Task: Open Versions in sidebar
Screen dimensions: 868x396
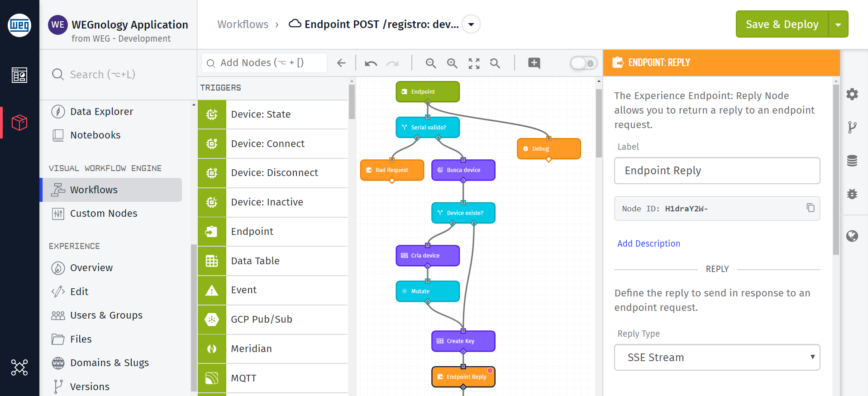Action: (81, 386)
